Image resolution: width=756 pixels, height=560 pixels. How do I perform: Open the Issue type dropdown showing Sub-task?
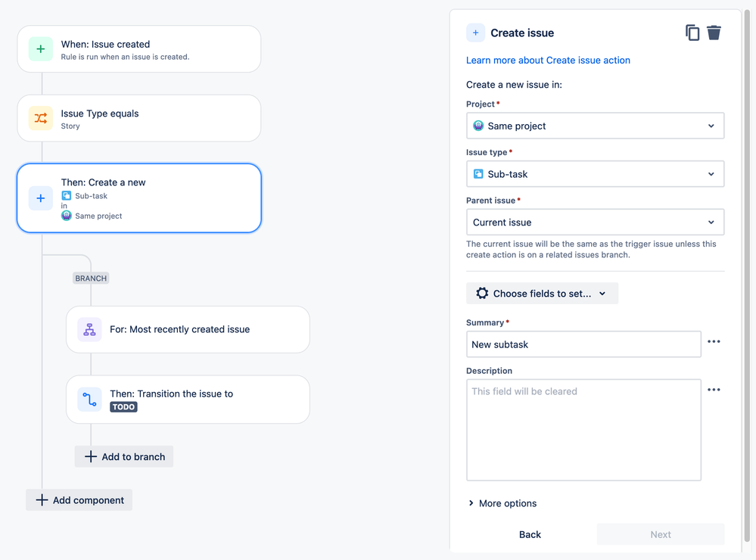pyautogui.click(x=595, y=173)
